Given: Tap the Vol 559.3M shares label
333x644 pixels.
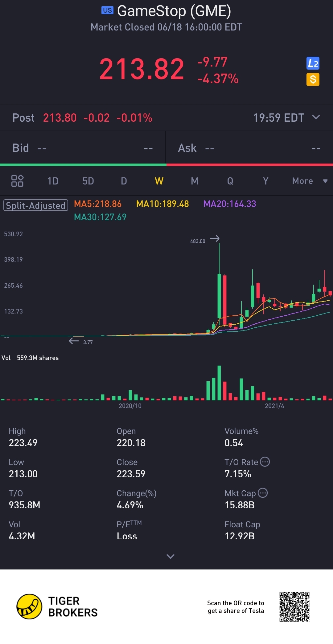Looking at the screenshot, I should coord(30,358).
